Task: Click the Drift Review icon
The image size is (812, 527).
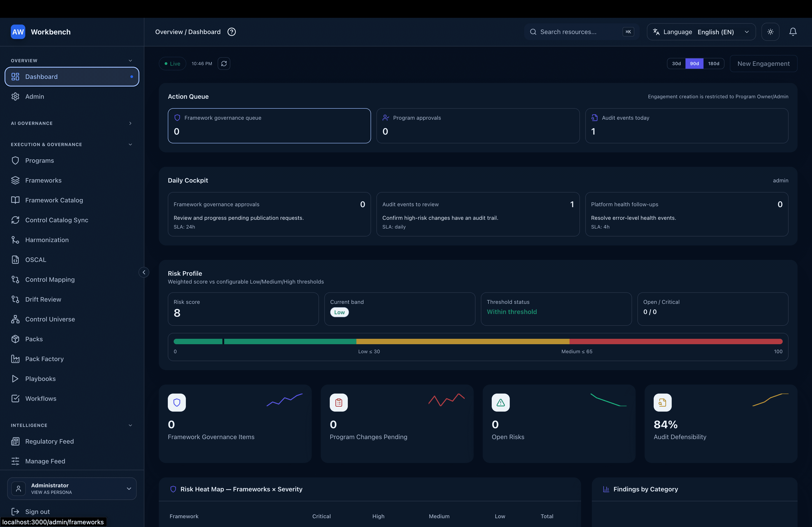Action: click(x=15, y=299)
